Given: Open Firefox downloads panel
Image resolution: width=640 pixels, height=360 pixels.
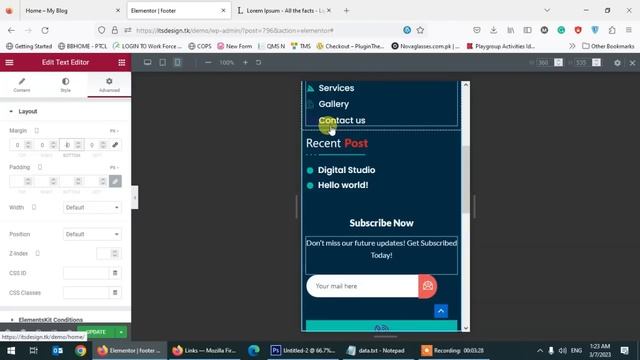Looking at the screenshot, I should coord(493,30).
